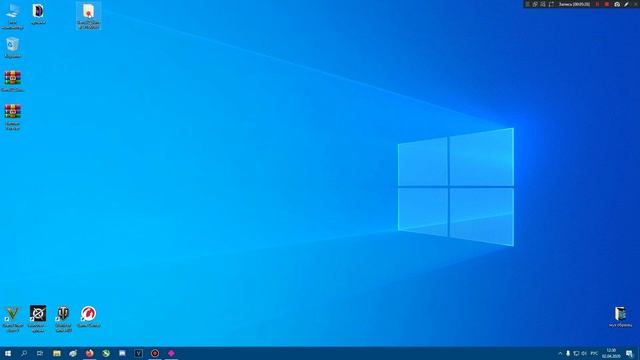Screen dimensions: 640x360
Task: Select the green V game shortcut on desktop
Action: (x=13, y=319)
